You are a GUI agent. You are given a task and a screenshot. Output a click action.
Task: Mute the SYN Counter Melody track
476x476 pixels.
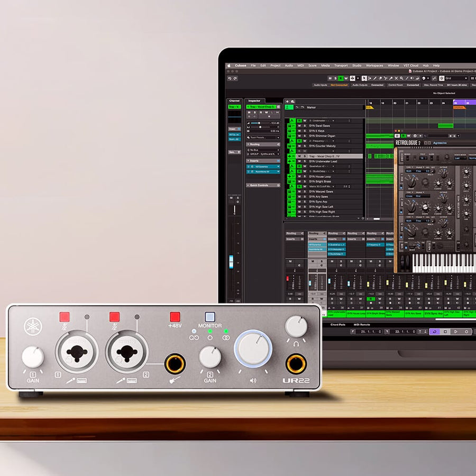(x=299, y=146)
